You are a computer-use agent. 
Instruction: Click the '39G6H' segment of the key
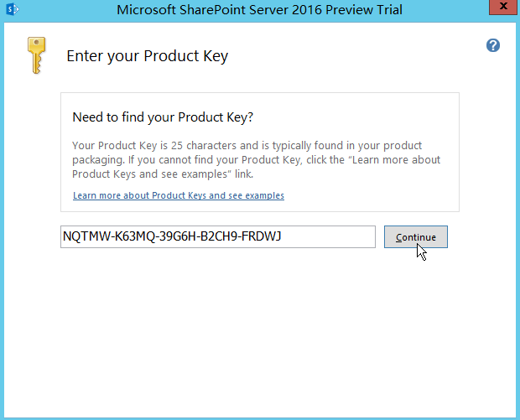[x=169, y=237]
